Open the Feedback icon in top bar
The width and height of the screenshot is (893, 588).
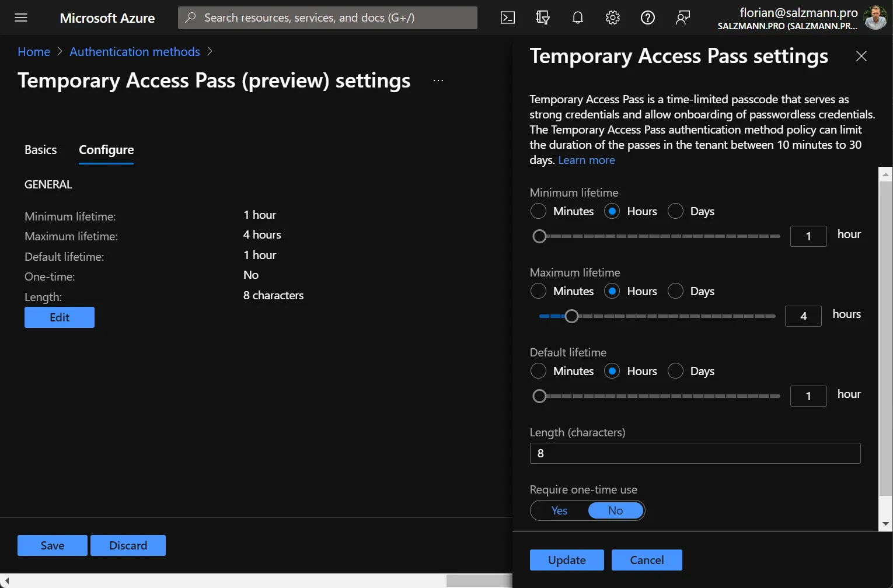pyautogui.click(x=683, y=17)
